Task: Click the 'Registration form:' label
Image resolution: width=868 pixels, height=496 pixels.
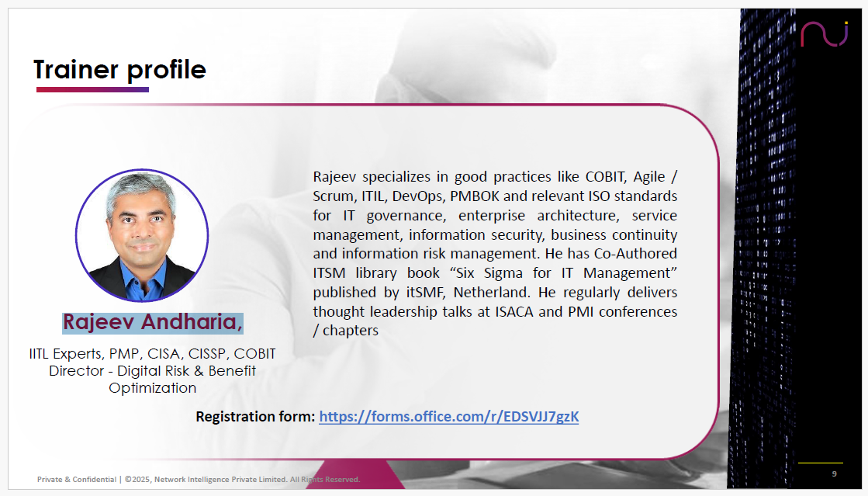Action: (255, 417)
